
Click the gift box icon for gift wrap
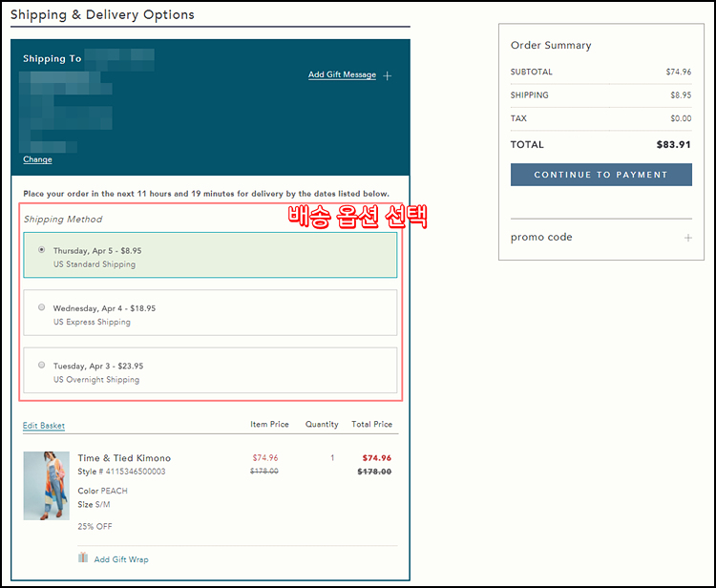click(x=83, y=557)
